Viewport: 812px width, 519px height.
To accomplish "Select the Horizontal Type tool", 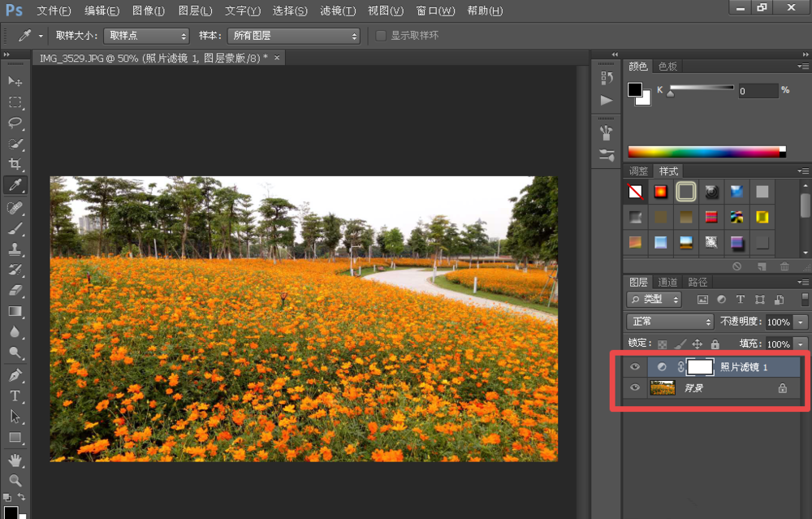I will click(x=15, y=396).
